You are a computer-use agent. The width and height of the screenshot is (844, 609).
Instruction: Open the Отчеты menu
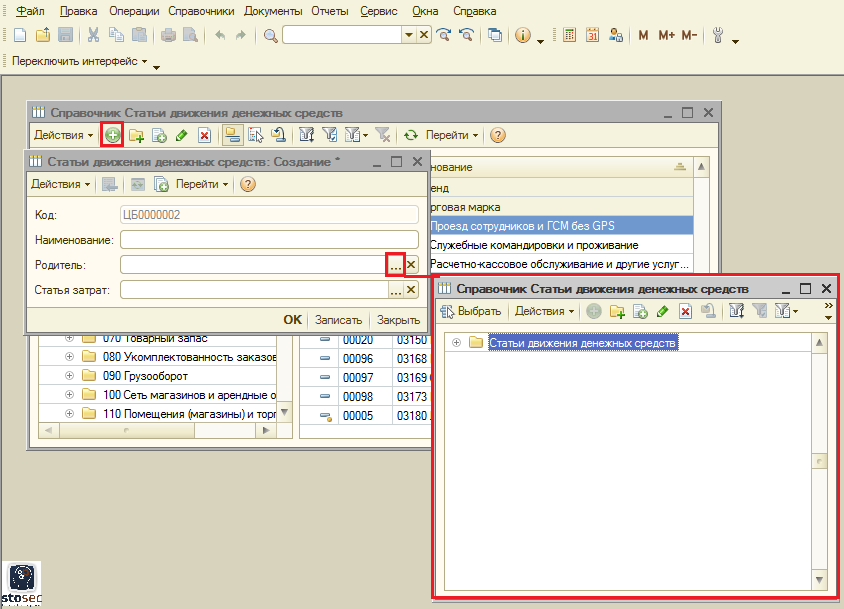[331, 11]
